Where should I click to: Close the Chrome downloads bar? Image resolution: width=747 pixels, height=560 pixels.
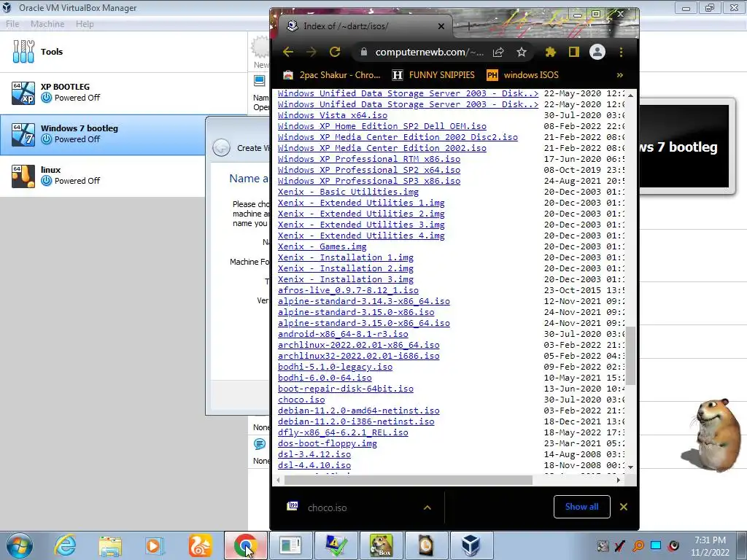pyautogui.click(x=623, y=507)
